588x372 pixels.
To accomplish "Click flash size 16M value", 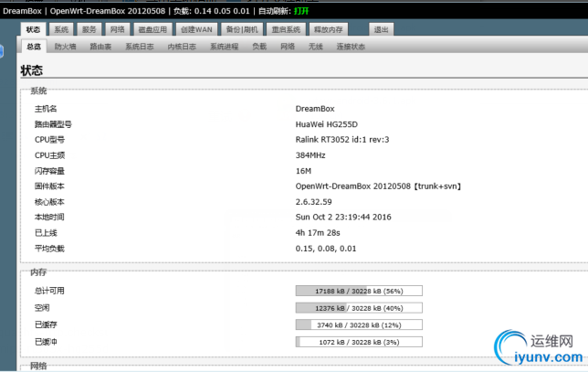I will 303,171.
